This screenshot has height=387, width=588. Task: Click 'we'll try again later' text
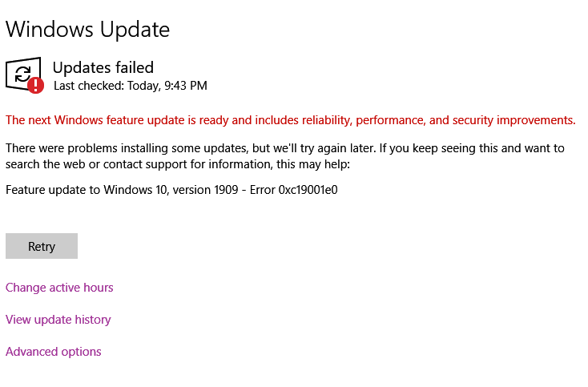(370, 148)
